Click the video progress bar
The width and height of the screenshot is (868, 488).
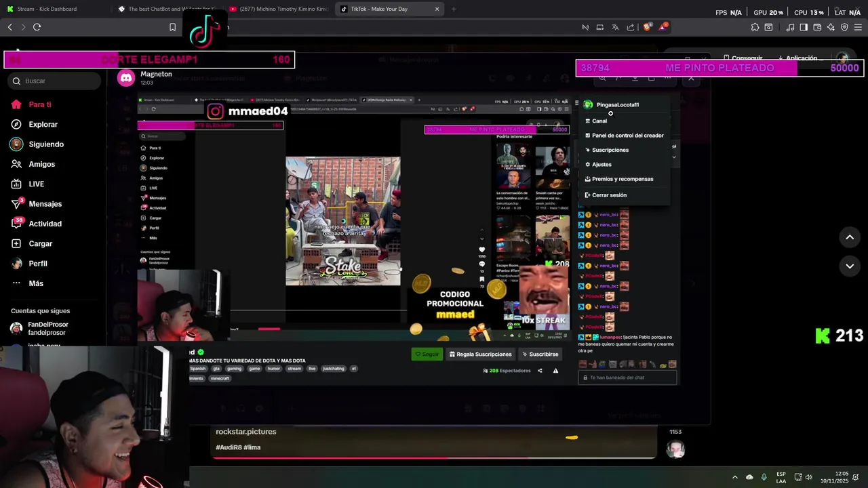(434, 457)
